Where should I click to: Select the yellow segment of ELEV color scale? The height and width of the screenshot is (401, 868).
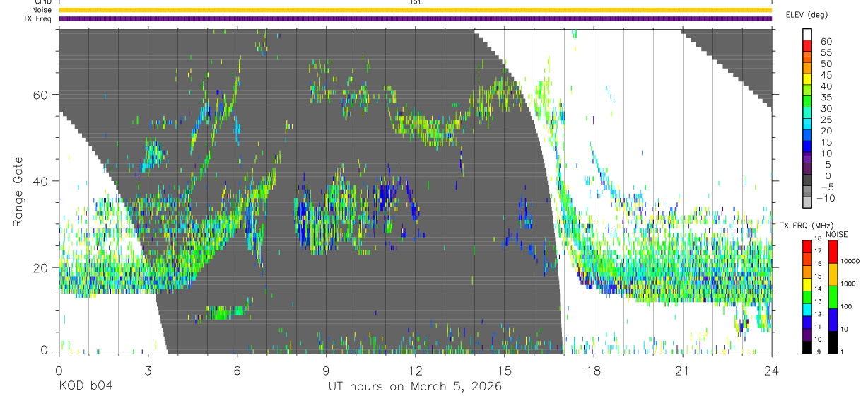click(807, 79)
